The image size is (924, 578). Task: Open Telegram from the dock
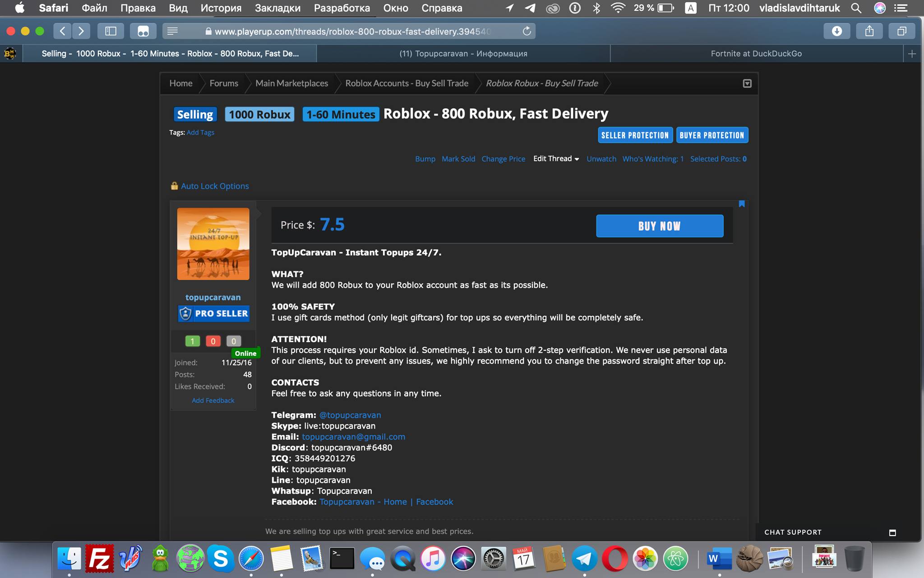[584, 559]
